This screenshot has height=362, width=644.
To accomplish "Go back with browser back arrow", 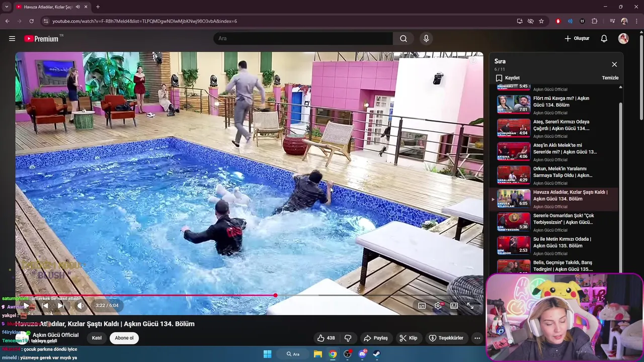I will click(x=7, y=21).
